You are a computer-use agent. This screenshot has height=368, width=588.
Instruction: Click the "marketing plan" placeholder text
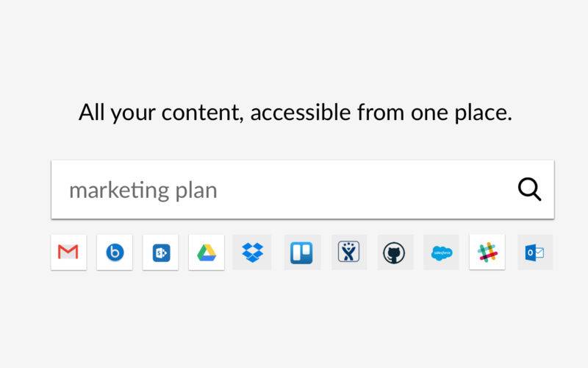click(x=143, y=191)
